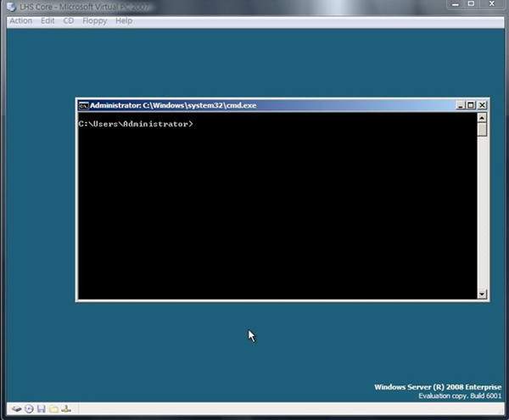Click the CD drive icon in status bar
Screen dimensions: 509x420
click(28, 409)
